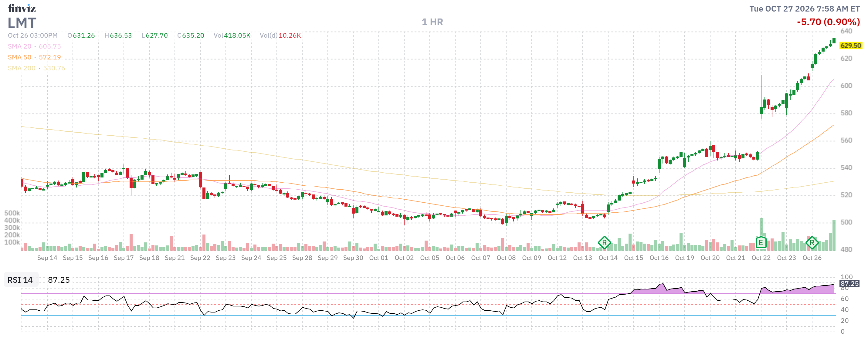This screenshot has height=341, width=868.
Task: Select the SMA 20 legend entry
Action: coord(34,46)
